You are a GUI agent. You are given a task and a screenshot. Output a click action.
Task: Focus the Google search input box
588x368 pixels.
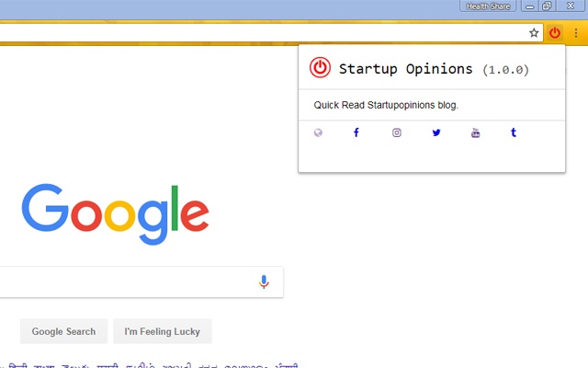pyautogui.click(x=128, y=282)
